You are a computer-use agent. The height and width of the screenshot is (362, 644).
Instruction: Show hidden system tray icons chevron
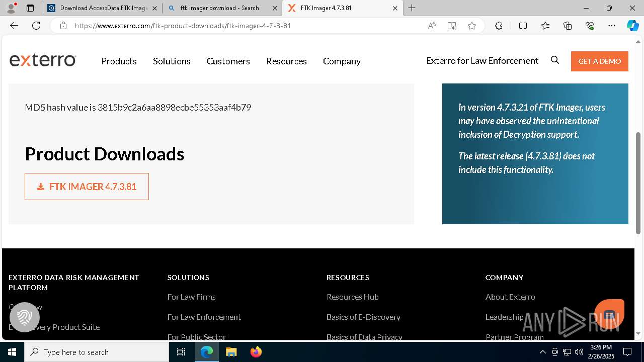click(542, 352)
